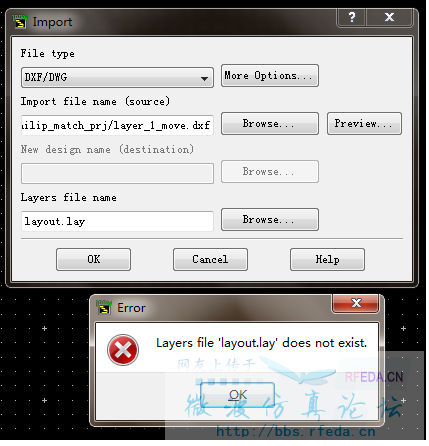The image size is (429, 446).
Task: Cancel the Import dialog
Action: [x=212, y=261]
